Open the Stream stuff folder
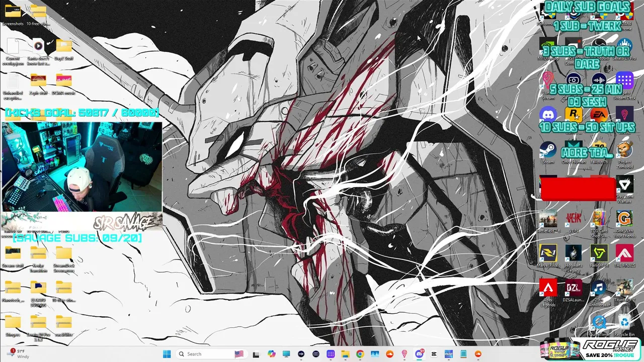Image resolution: width=644 pixels, height=362 pixels. pos(13,256)
